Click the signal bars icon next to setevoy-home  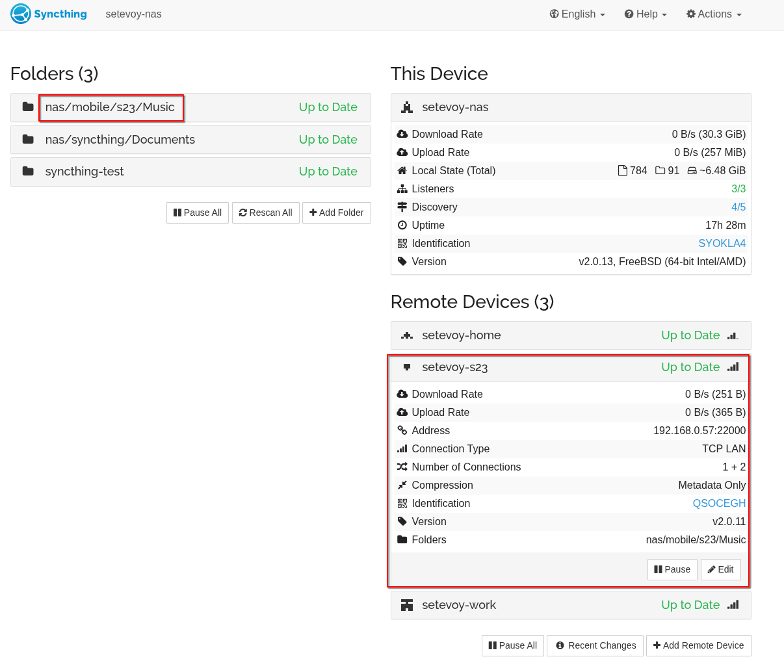pyautogui.click(x=733, y=335)
